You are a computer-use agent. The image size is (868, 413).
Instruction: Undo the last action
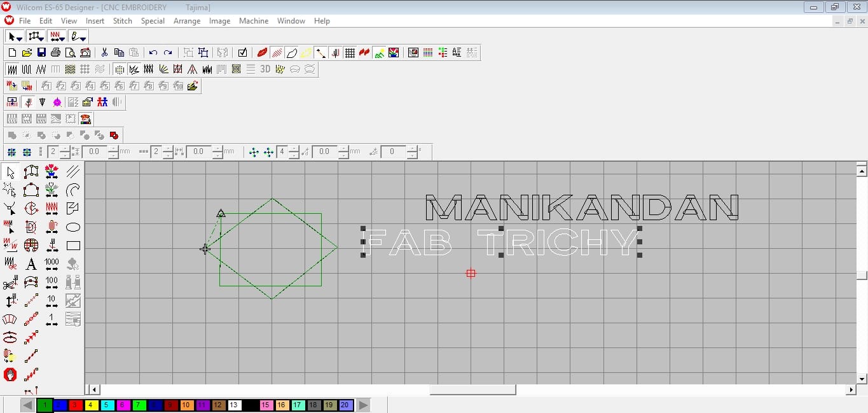pos(153,53)
